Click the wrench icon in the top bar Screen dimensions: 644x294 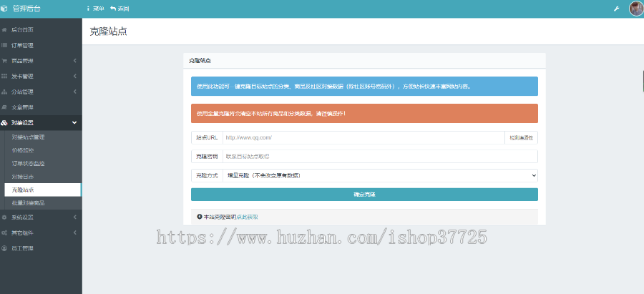(x=617, y=9)
